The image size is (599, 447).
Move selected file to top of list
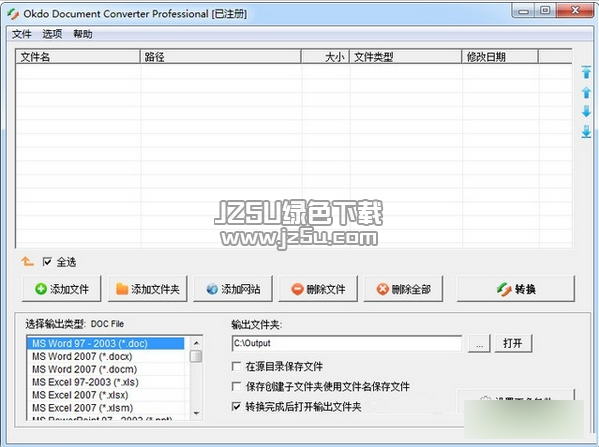pyautogui.click(x=586, y=72)
